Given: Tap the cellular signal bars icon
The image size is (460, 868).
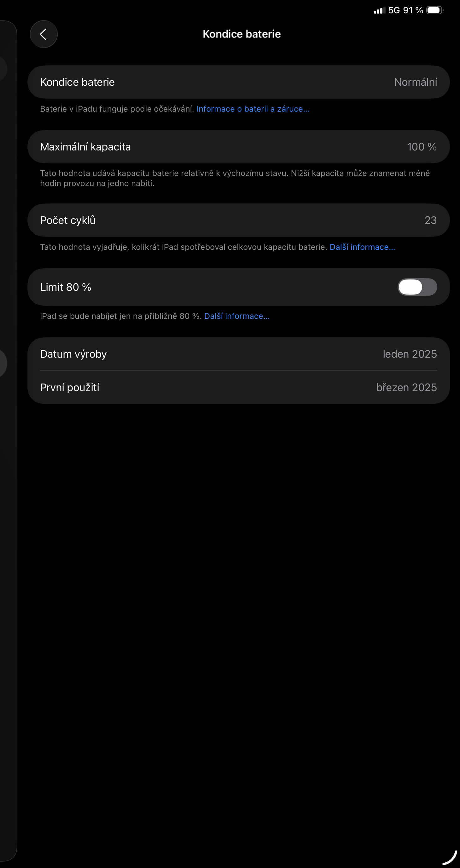Looking at the screenshot, I should point(379,11).
